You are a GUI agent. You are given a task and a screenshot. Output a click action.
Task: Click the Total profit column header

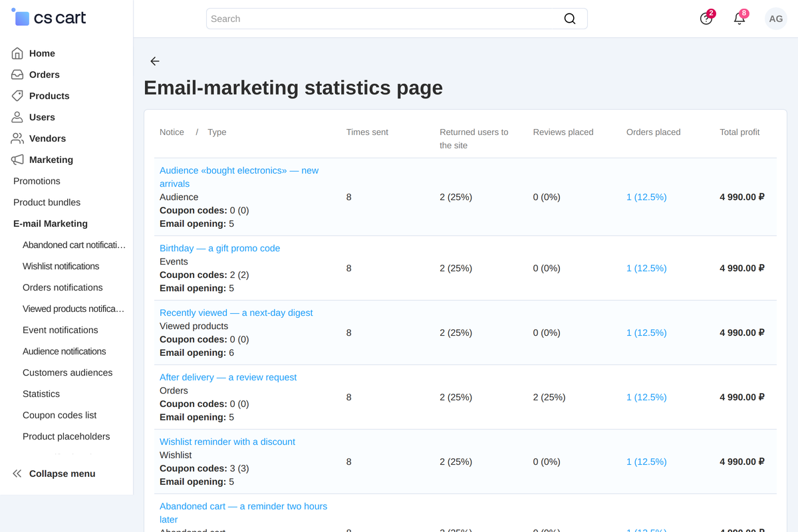739,132
